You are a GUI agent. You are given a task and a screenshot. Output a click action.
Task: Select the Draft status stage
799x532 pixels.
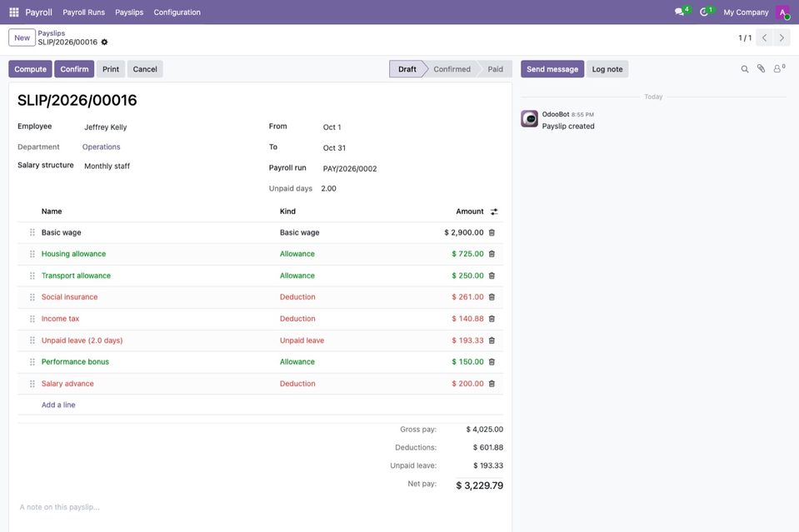407,69
